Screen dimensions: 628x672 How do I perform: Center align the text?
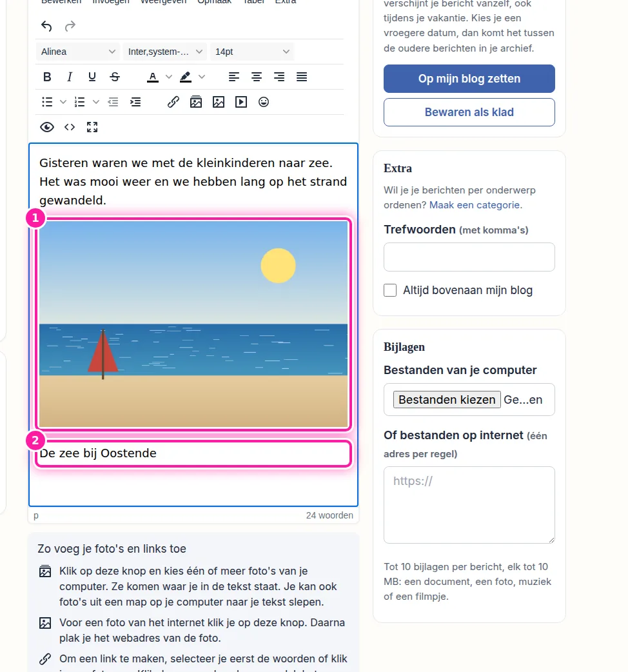click(257, 77)
